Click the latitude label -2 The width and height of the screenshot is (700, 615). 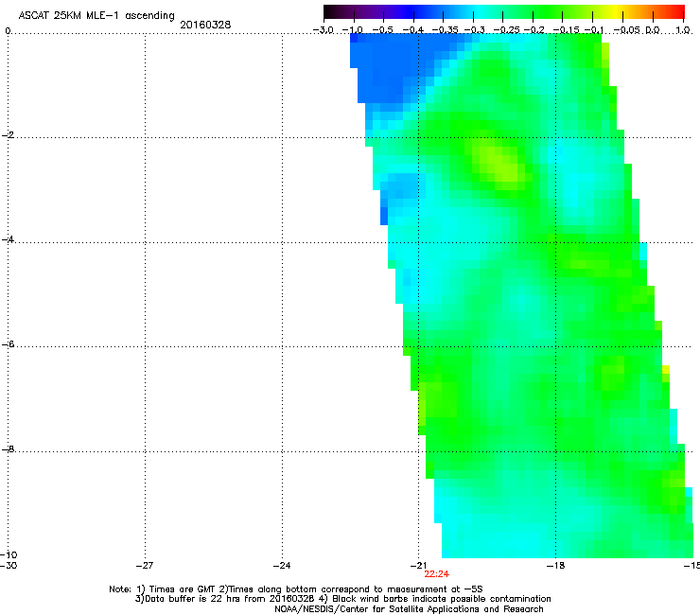pyautogui.click(x=8, y=135)
